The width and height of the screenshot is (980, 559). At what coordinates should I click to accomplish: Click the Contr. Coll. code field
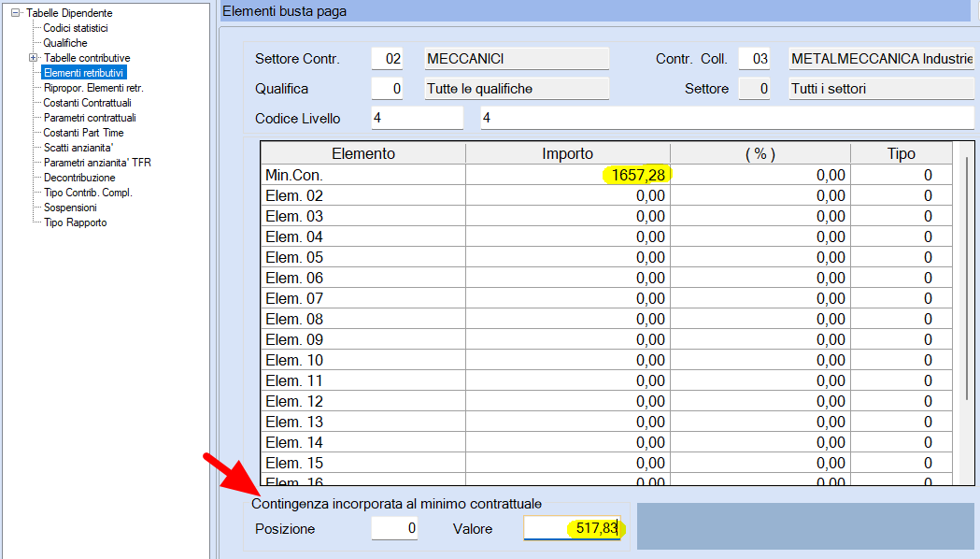tap(754, 59)
